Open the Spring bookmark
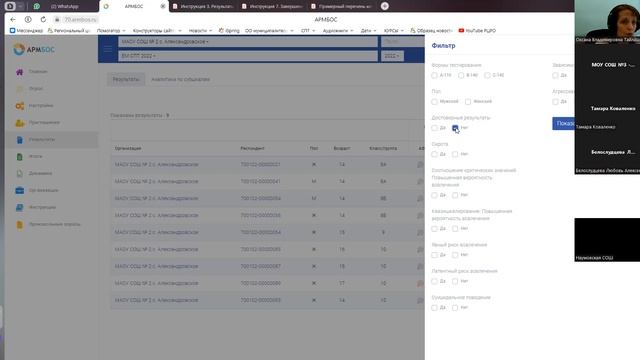 [x=229, y=31]
